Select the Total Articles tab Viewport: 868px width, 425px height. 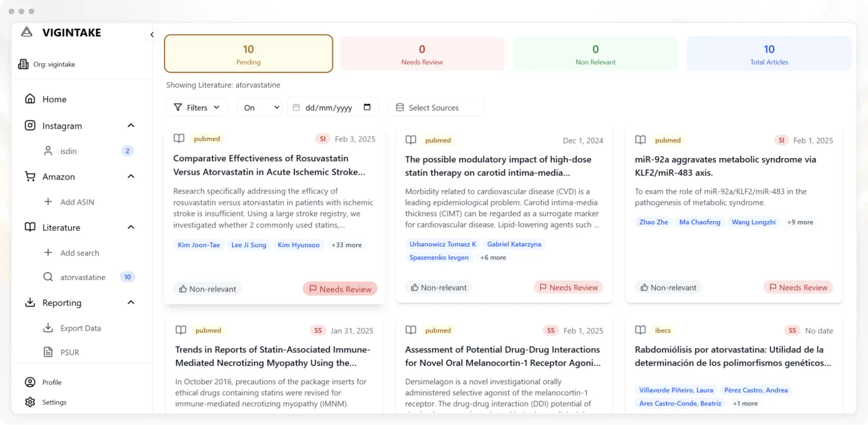769,53
